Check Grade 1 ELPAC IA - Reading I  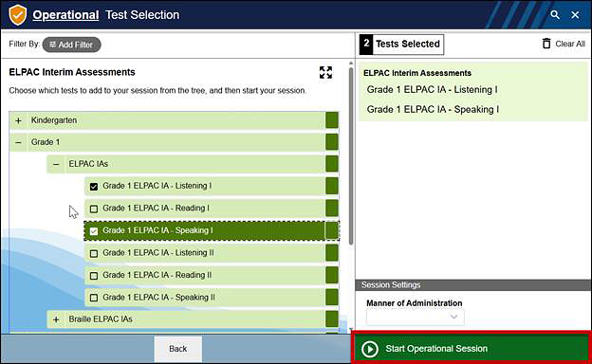[94, 209]
